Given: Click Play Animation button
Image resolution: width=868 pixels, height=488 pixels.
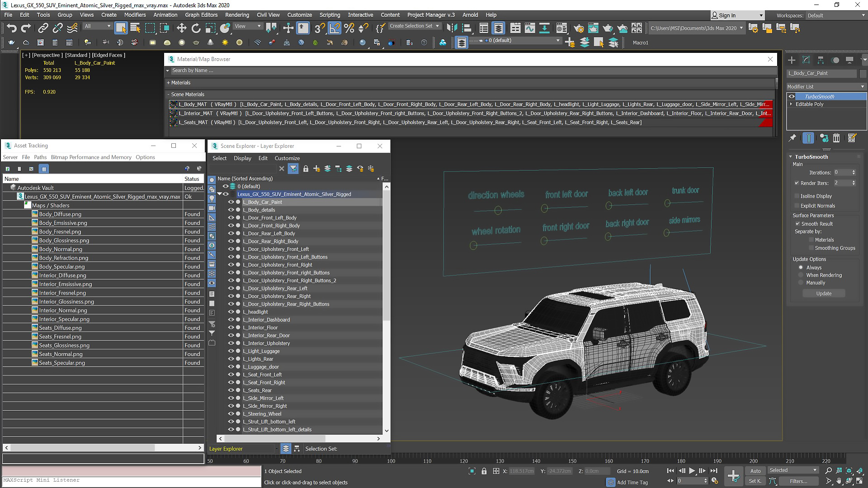Looking at the screenshot, I should (692, 471).
